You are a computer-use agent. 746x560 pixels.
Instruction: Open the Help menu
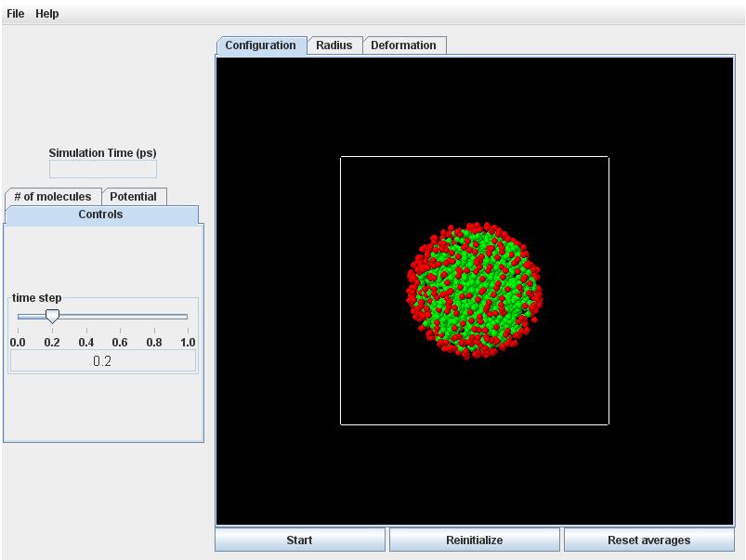(46, 13)
